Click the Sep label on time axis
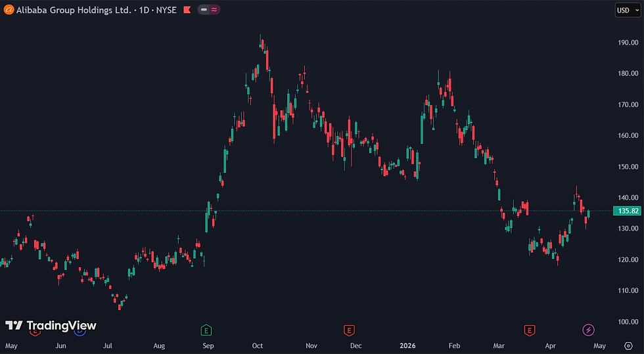The image size is (644, 354). pyautogui.click(x=208, y=345)
